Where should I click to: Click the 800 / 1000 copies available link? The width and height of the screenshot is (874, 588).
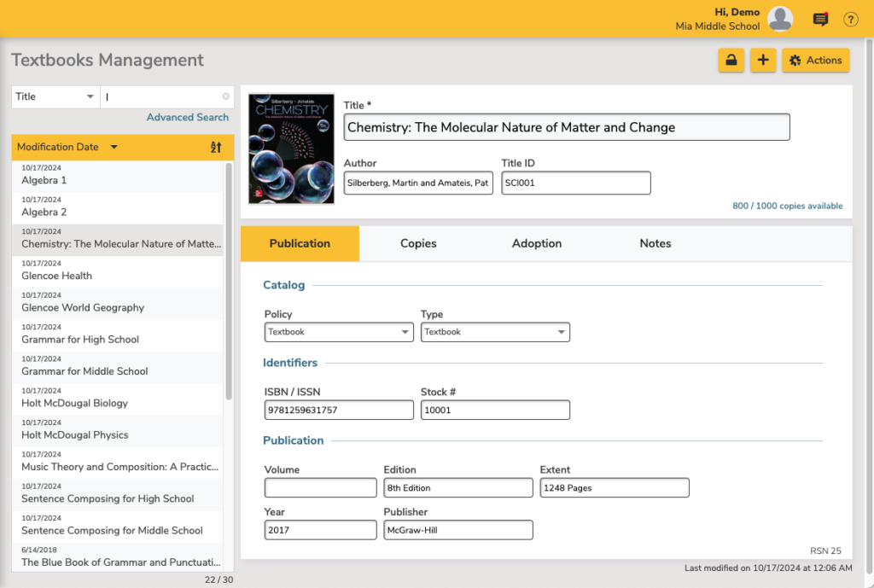(787, 206)
